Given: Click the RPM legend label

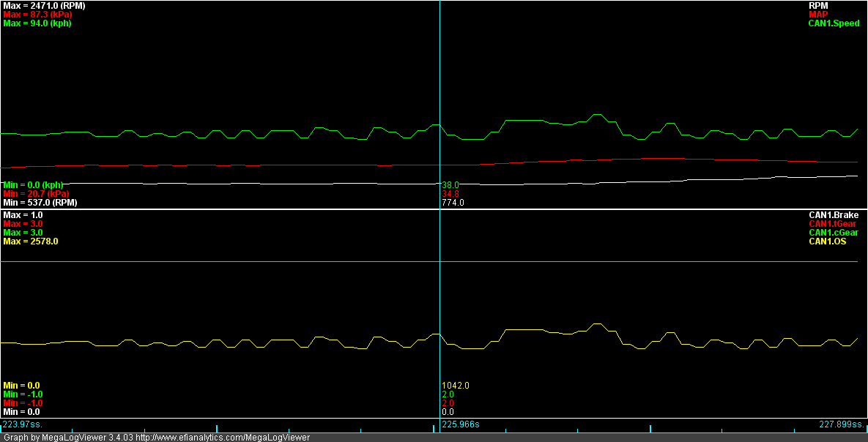Looking at the screenshot, I should [818, 6].
